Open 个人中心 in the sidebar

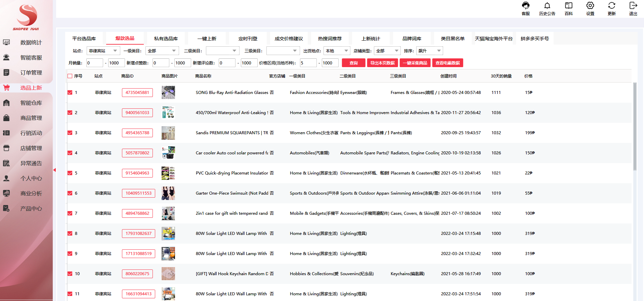point(26,179)
